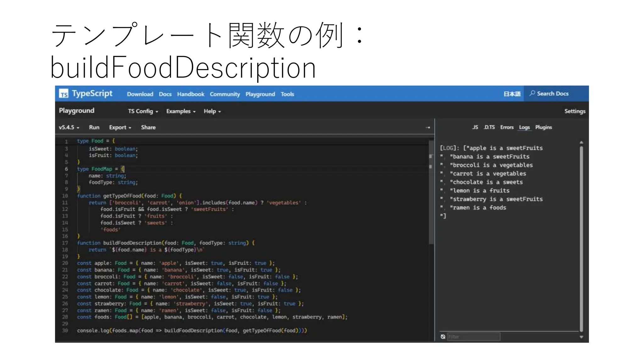Open the Help dropdown
This screenshot has width=644, height=362.
pos(212,111)
